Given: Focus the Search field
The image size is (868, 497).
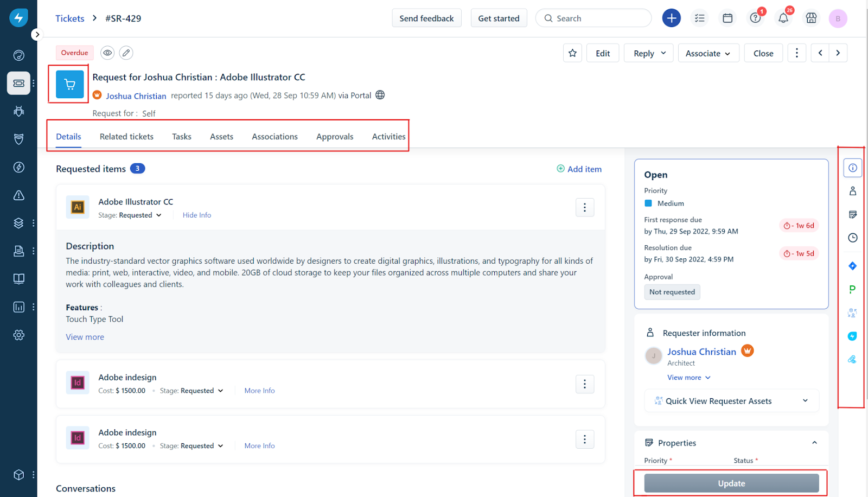Looking at the screenshot, I should coord(593,18).
